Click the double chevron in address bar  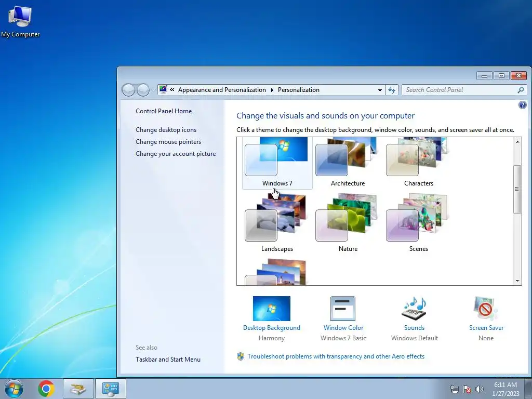coord(172,89)
